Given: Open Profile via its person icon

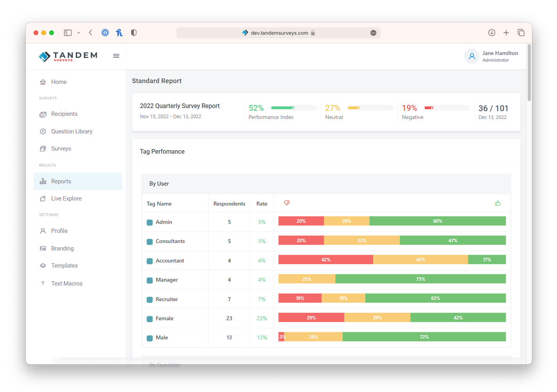Looking at the screenshot, I should click(43, 231).
